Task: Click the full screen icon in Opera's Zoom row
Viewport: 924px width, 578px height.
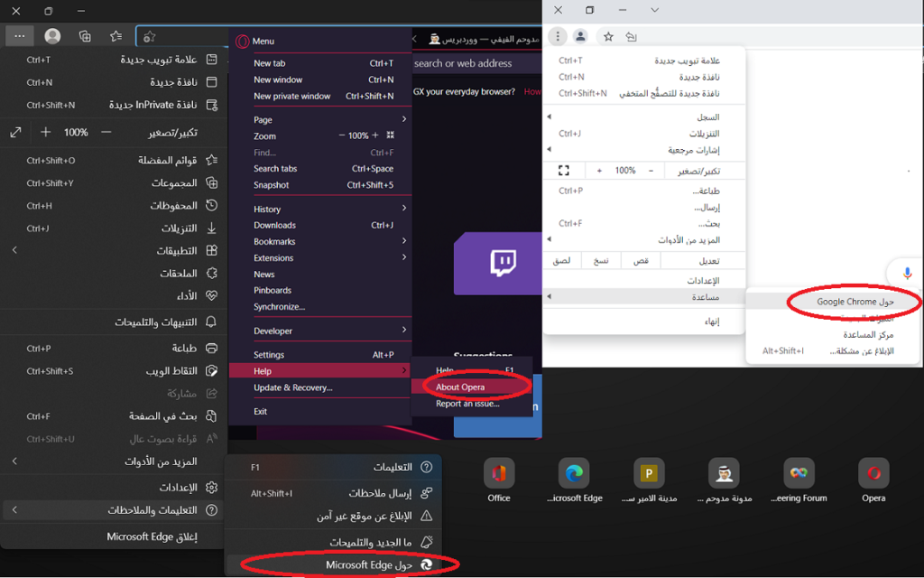Action: click(390, 135)
